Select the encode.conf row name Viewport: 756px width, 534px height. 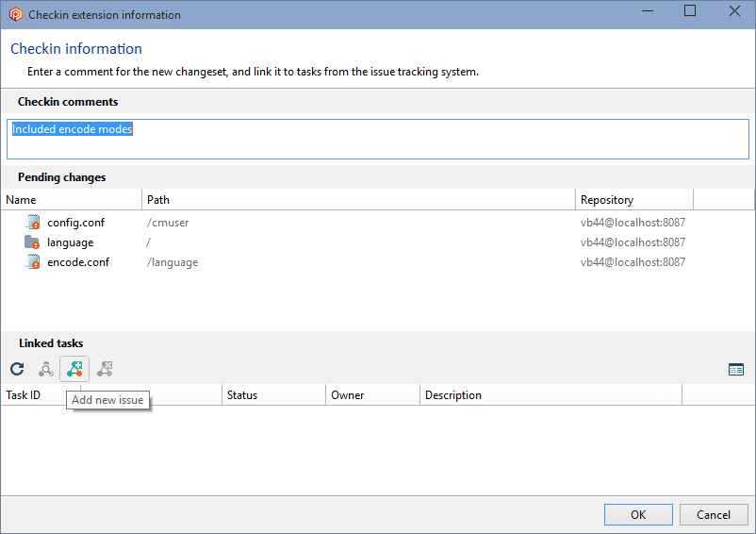[x=78, y=262]
